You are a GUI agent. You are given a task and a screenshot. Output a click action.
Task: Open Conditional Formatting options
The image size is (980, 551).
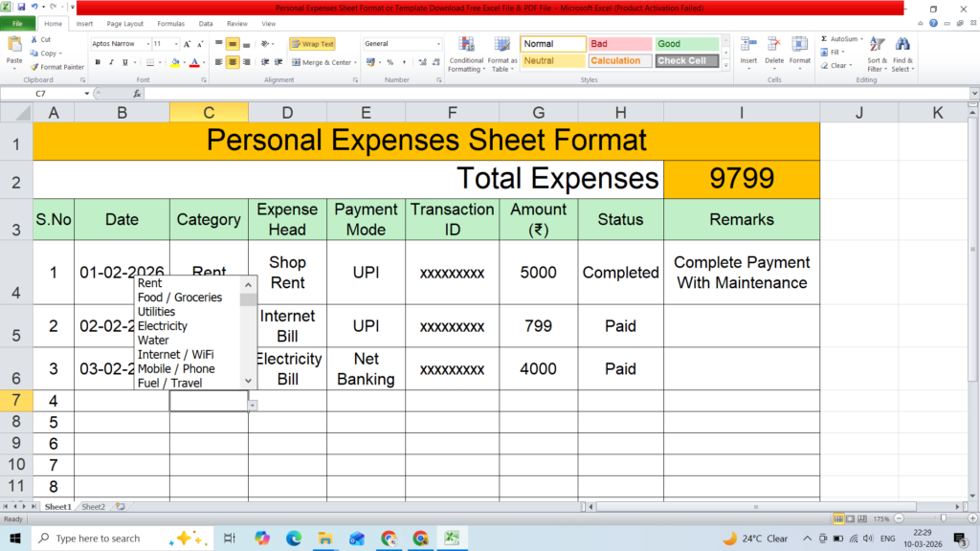point(466,55)
